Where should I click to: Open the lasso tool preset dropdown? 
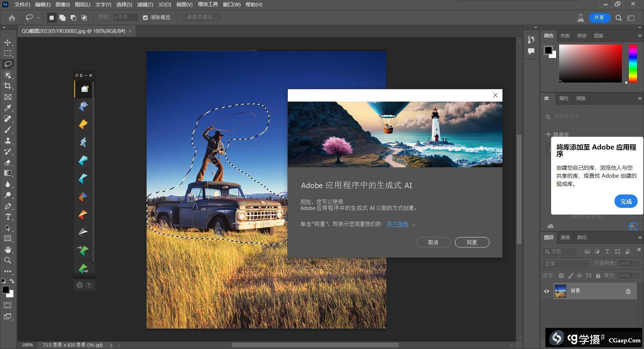[x=38, y=18]
